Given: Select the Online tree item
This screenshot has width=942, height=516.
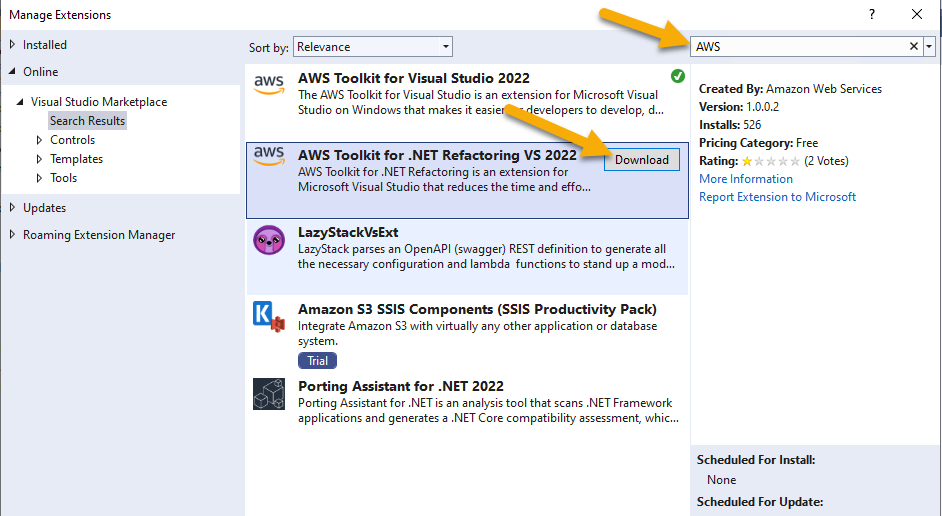Looking at the screenshot, I should tap(40, 71).
